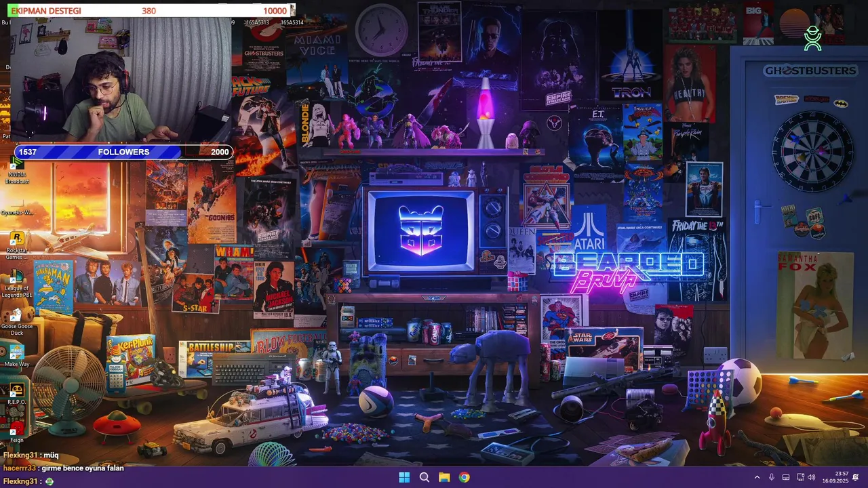Launch the Make Way game shortcut

17,356
